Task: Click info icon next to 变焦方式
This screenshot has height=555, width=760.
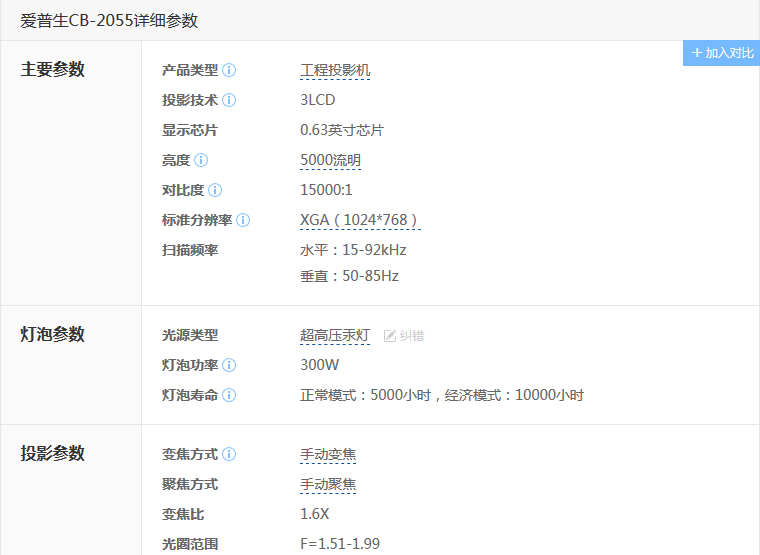Action: point(229,455)
